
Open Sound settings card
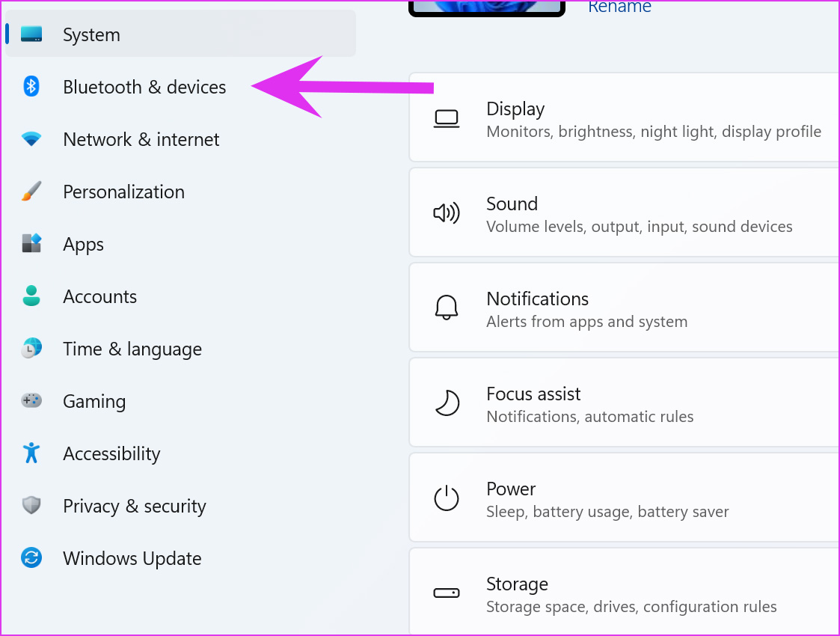pos(625,214)
